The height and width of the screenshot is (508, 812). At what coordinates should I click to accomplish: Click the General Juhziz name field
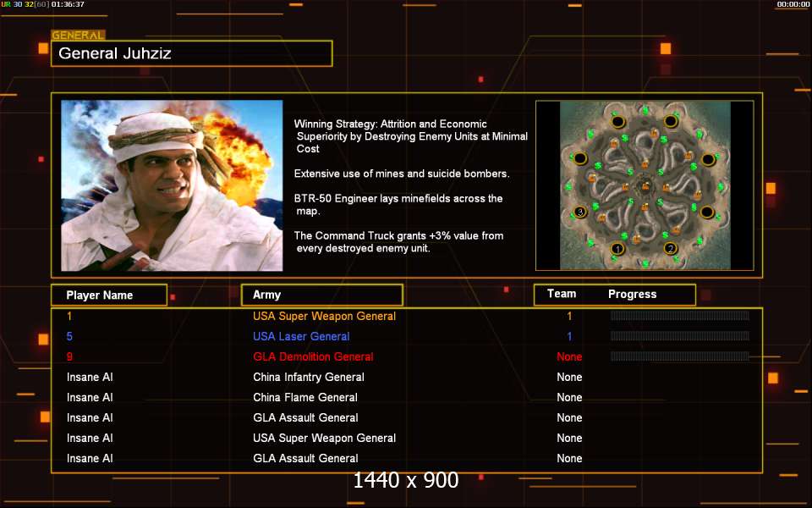[x=192, y=53]
